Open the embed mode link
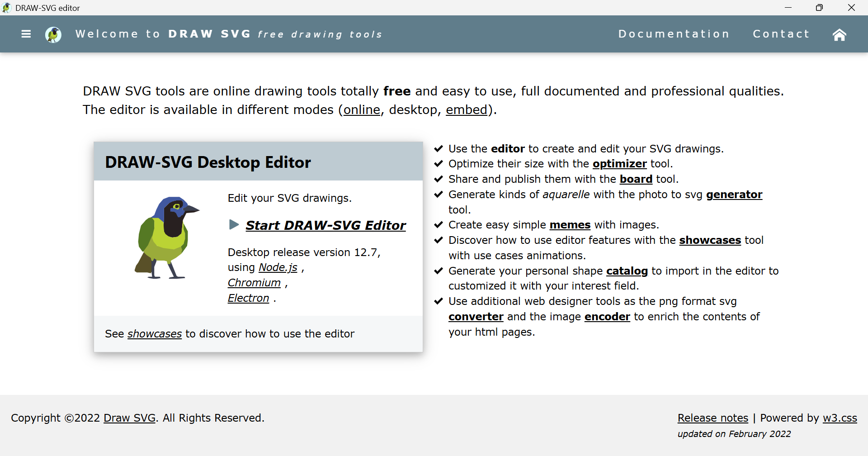 point(466,109)
